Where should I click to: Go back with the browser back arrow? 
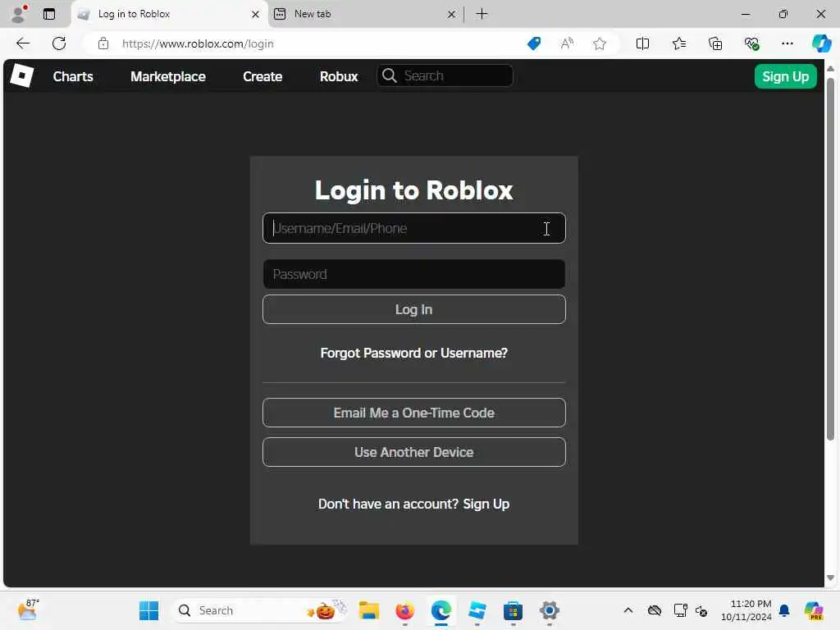23,43
